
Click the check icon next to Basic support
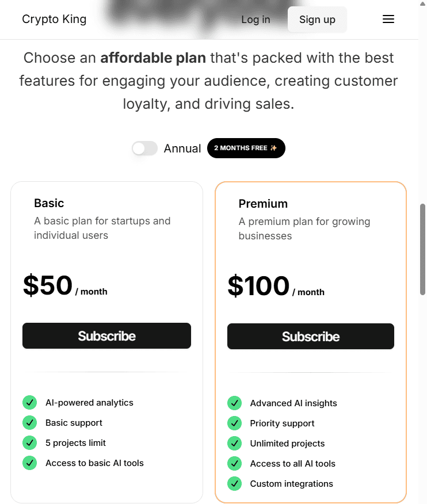click(x=29, y=423)
